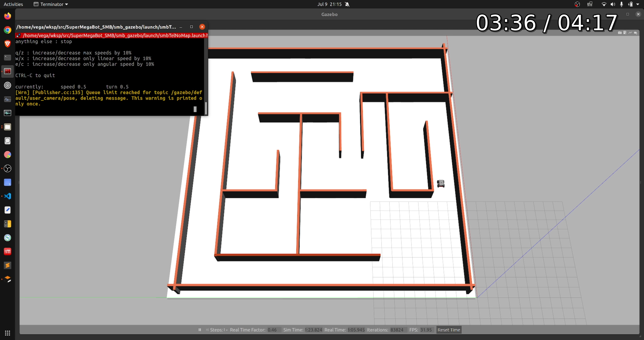
Task: Click the Gazebo video record icon
Action: click(636, 33)
